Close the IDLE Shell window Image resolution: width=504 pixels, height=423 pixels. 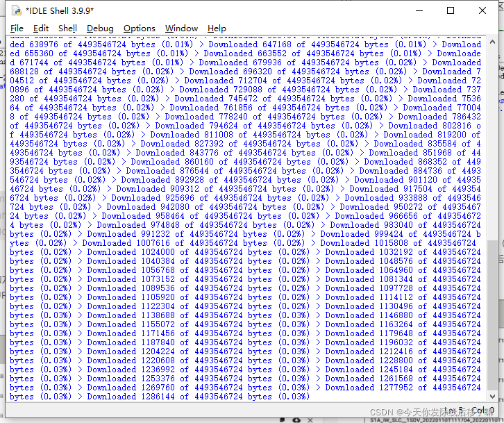482,10
